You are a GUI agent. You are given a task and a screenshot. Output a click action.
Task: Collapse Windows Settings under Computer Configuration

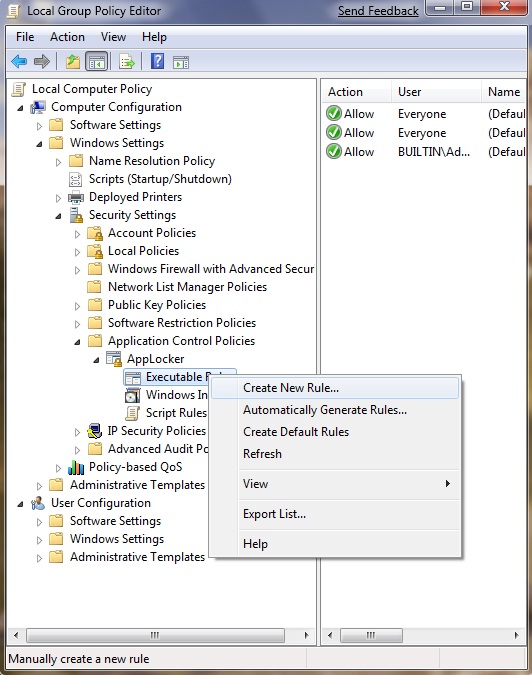tap(39, 144)
